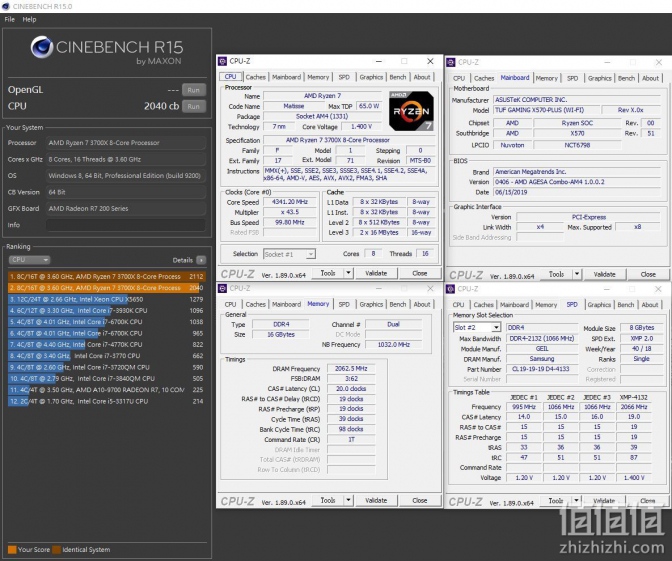
Task: Switch to SPD tab in CPU window
Action: point(344,77)
